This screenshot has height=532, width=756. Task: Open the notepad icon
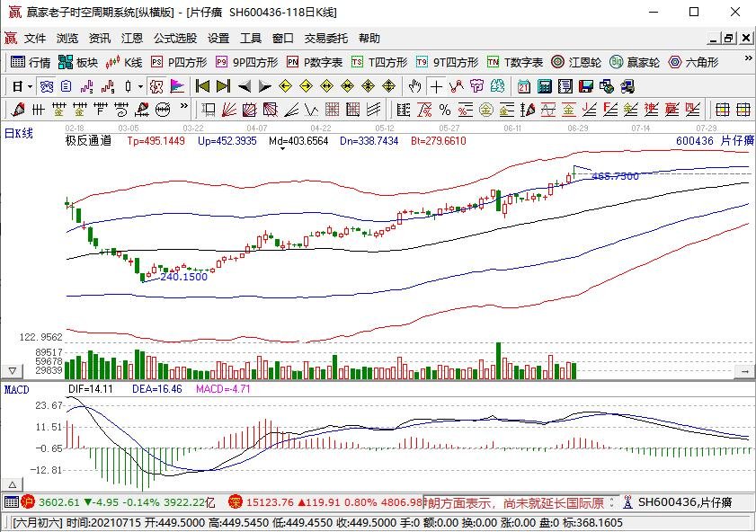coord(565,87)
